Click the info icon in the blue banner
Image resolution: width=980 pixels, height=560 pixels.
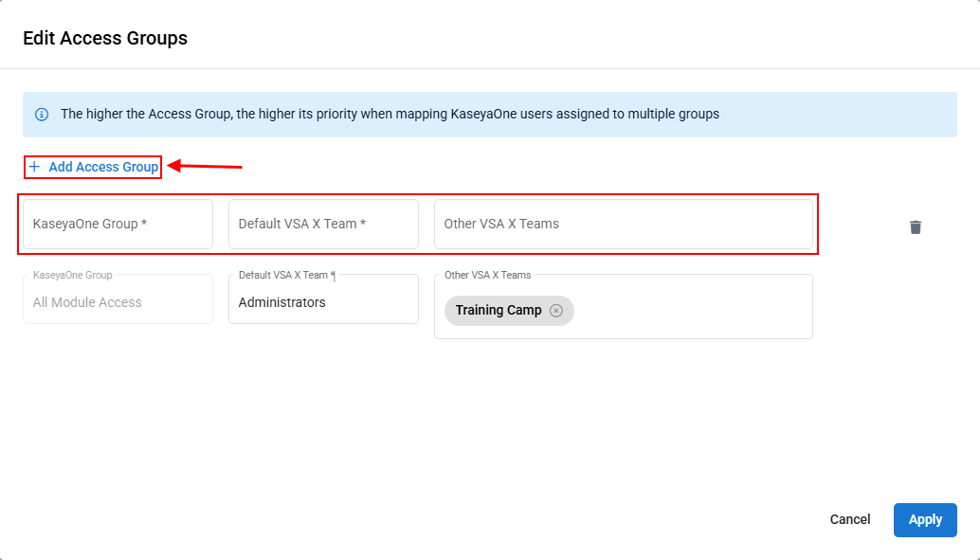[42, 115]
